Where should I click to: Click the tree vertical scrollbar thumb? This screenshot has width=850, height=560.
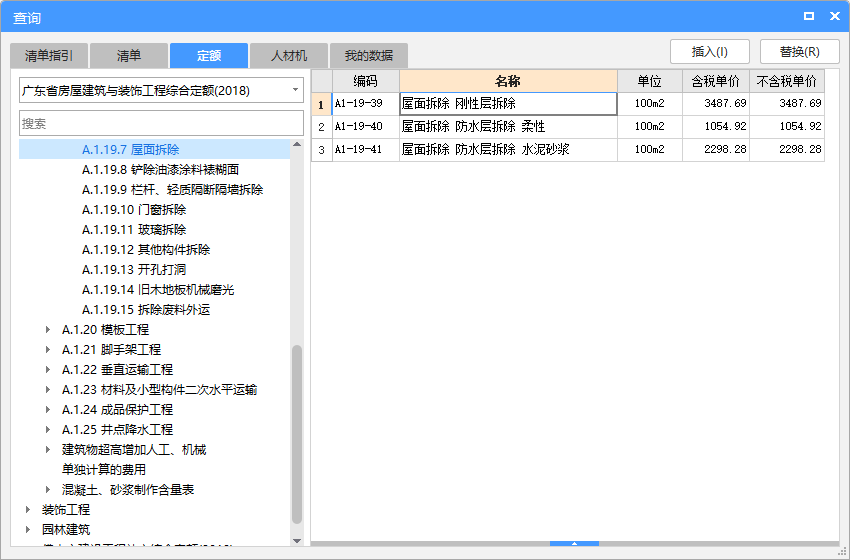pos(297,434)
